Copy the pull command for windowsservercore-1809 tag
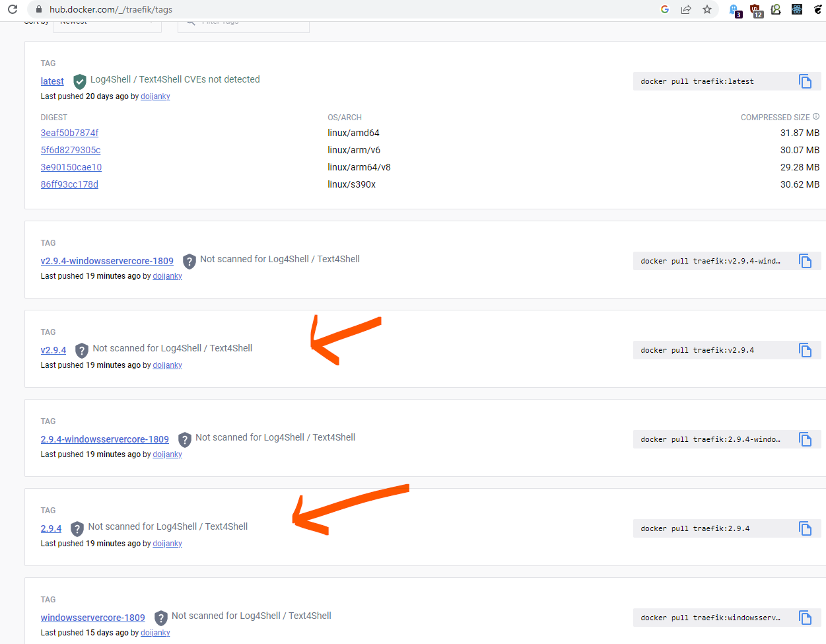The image size is (826, 644). click(x=805, y=618)
